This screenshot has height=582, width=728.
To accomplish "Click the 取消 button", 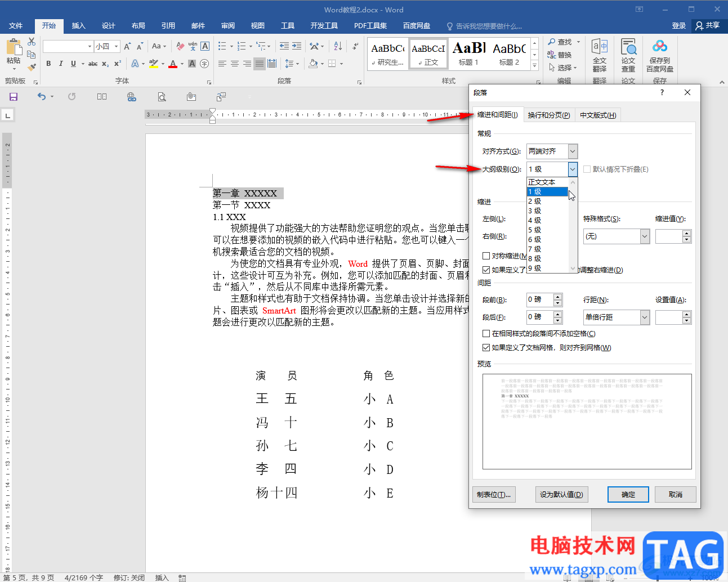I will click(x=676, y=495).
